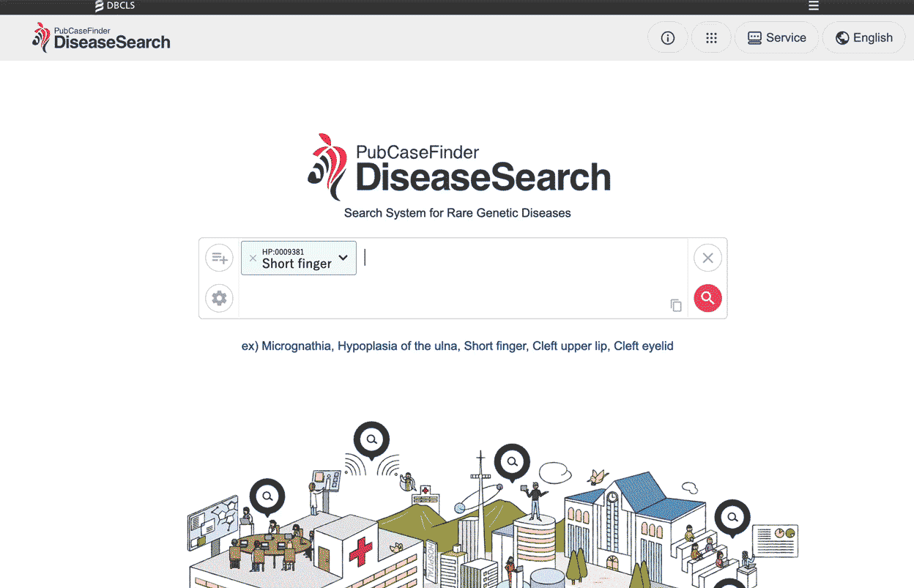Select Hypoplasia of the ulna example
Viewport: 914px width, 588px height.
tap(398, 346)
